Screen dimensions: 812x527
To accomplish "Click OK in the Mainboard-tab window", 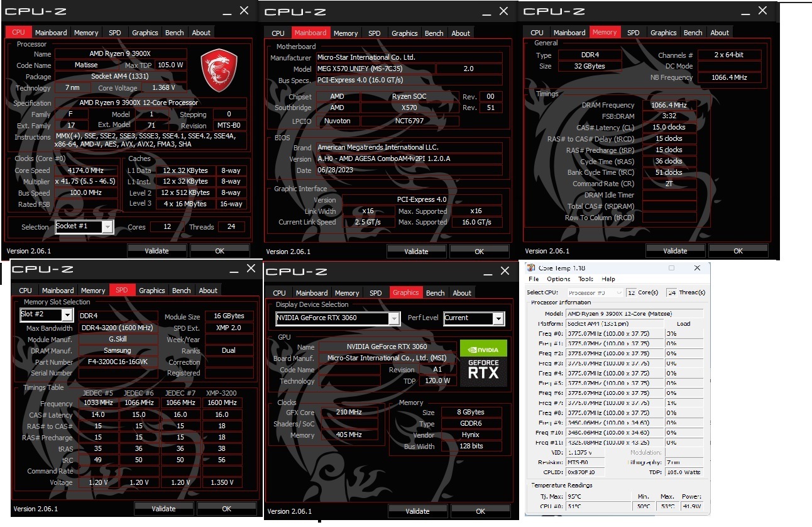I will pos(480,251).
